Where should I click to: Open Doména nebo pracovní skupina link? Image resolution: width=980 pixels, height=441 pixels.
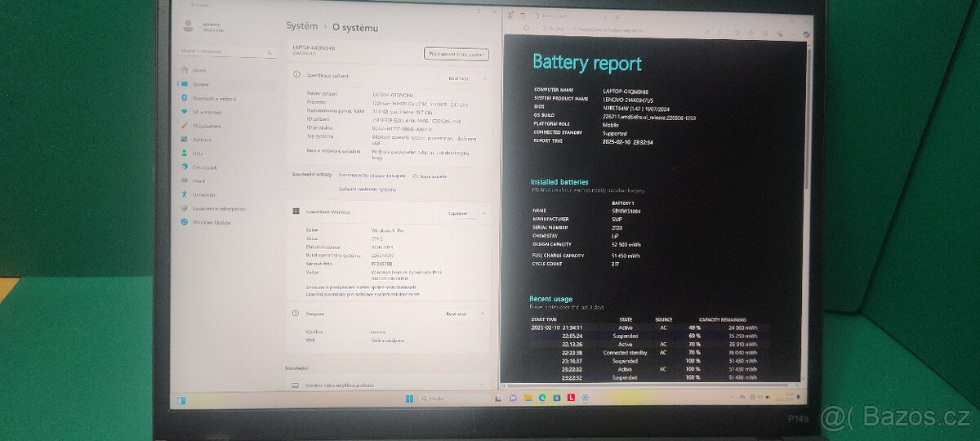pos(372,175)
